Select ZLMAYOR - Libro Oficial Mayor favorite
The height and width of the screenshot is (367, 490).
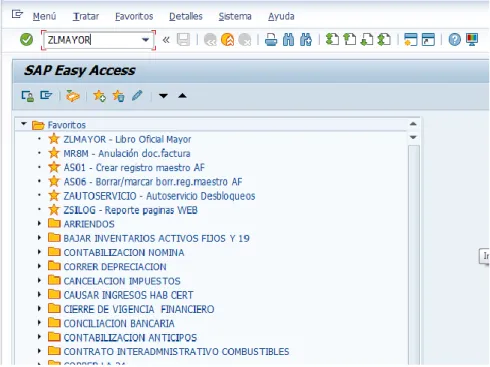127,139
